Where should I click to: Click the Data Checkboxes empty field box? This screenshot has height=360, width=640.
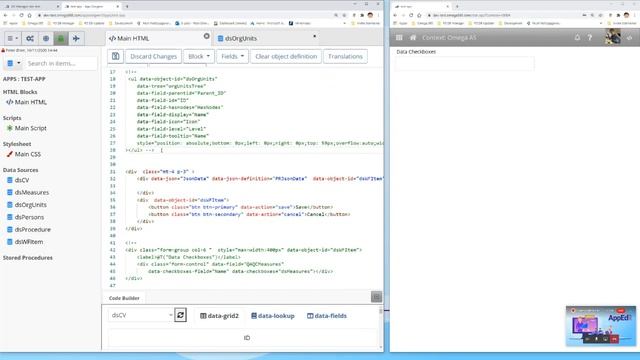click(x=464, y=64)
